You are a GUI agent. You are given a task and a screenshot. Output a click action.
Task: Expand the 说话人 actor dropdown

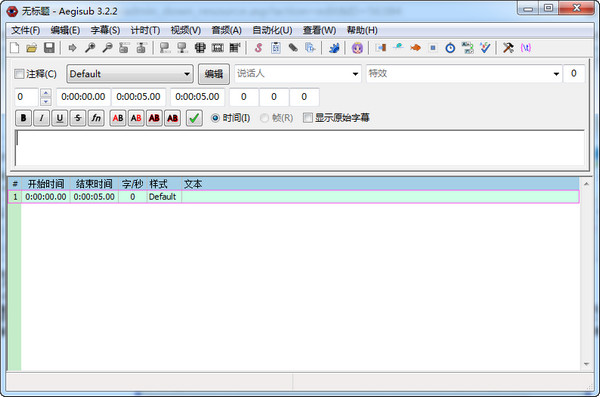click(x=355, y=74)
